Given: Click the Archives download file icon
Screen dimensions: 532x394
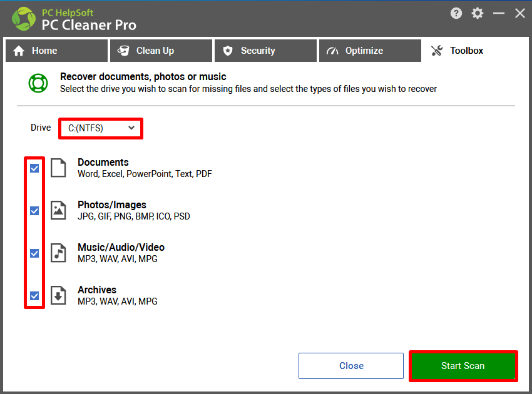Looking at the screenshot, I should tap(58, 295).
